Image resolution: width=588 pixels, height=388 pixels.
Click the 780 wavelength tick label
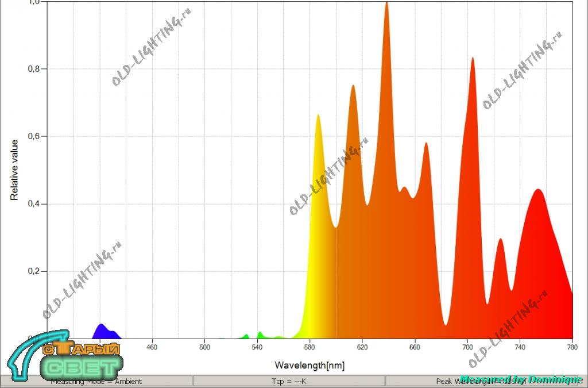[572, 347]
